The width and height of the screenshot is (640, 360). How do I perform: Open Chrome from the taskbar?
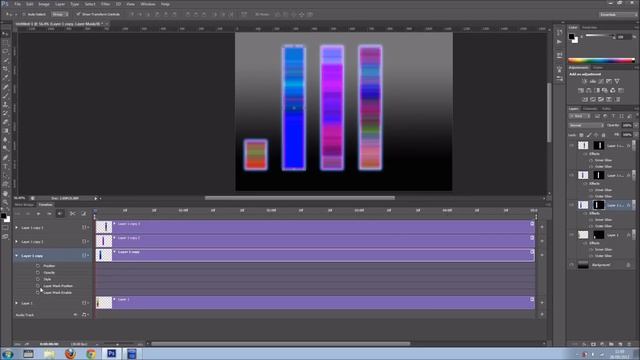91,353
